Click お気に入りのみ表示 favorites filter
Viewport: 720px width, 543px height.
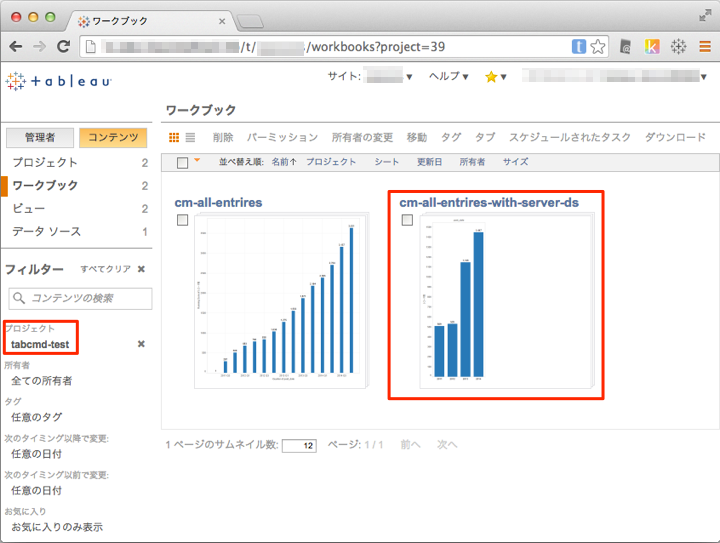57,527
